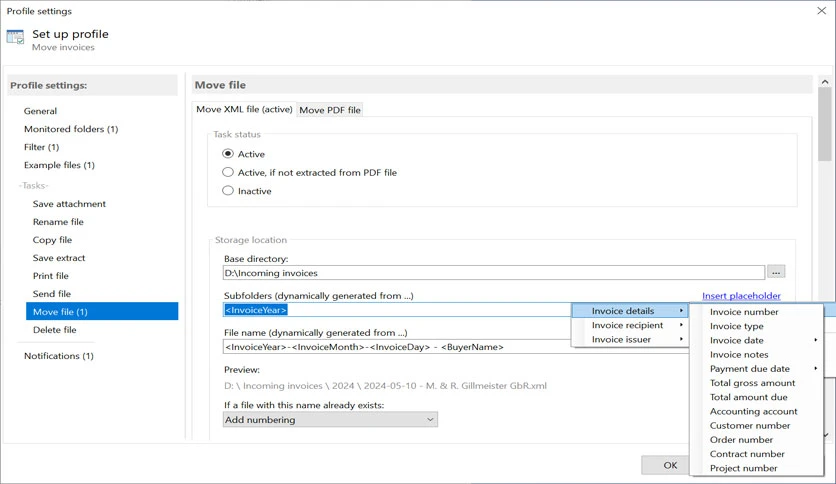Choose Project number placeholder

(x=757, y=468)
